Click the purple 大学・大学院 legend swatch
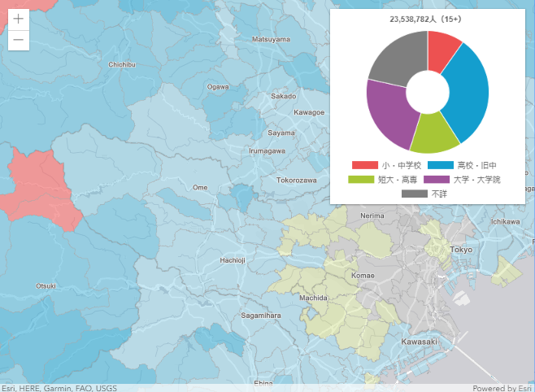 [428, 180]
